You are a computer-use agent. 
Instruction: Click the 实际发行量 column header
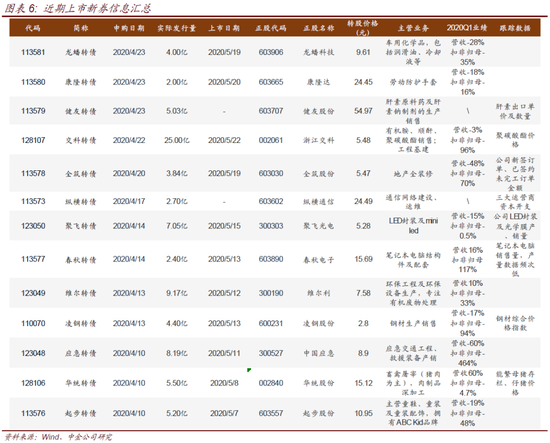[176, 28]
